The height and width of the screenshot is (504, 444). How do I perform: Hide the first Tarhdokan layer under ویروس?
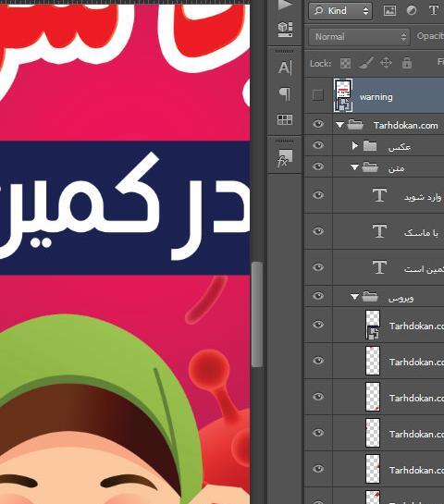318,325
